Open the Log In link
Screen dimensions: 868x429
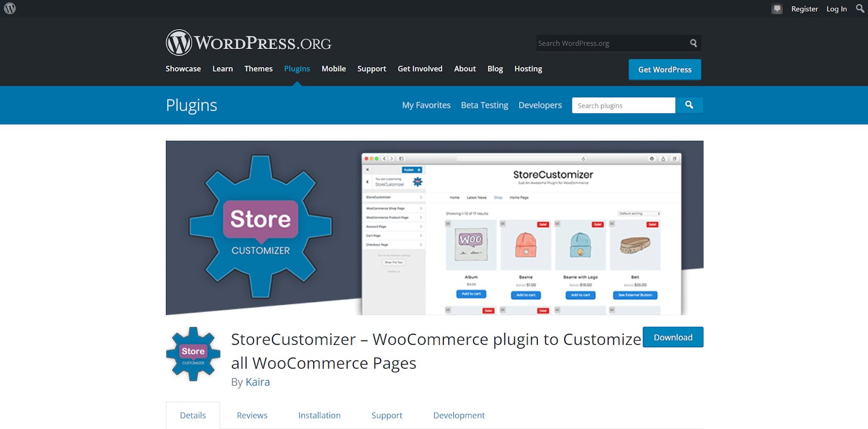tap(837, 9)
